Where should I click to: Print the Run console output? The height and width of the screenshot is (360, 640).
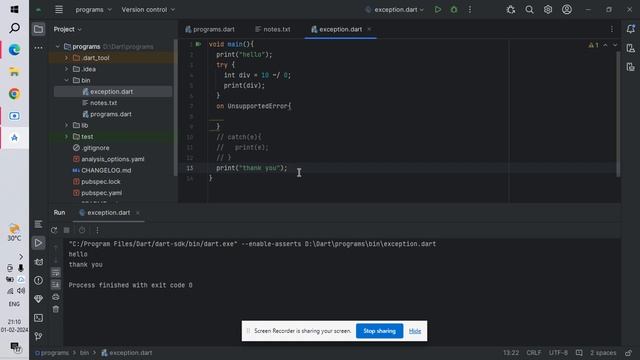pos(56,297)
